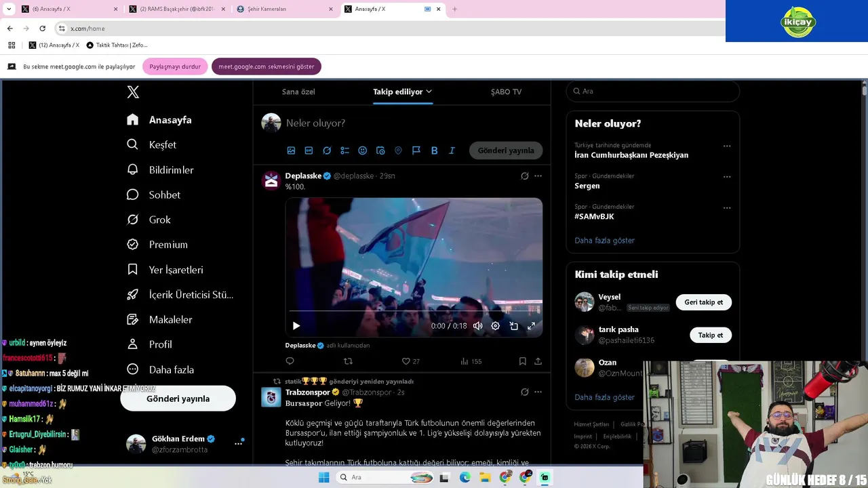Reply to the Deplasske post
The image size is (868, 488).
tap(290, 361)
